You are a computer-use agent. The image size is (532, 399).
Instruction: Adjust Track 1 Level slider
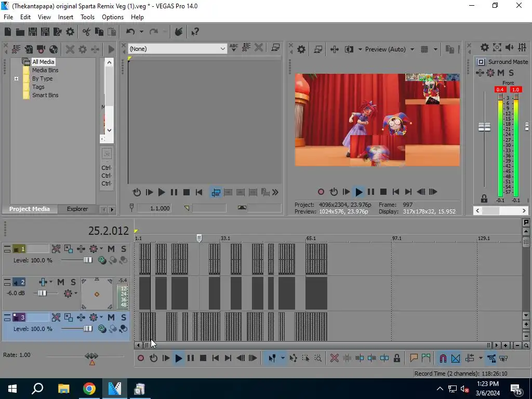87,260
